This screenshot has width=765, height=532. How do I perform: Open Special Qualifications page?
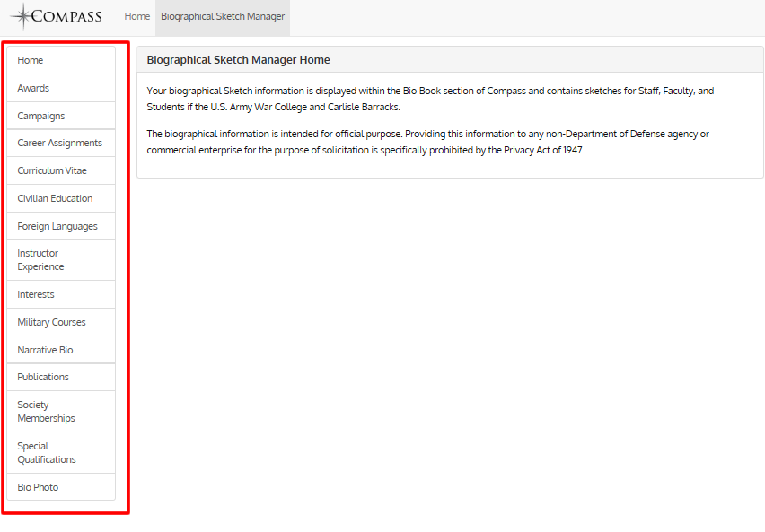tap(61, 452)
